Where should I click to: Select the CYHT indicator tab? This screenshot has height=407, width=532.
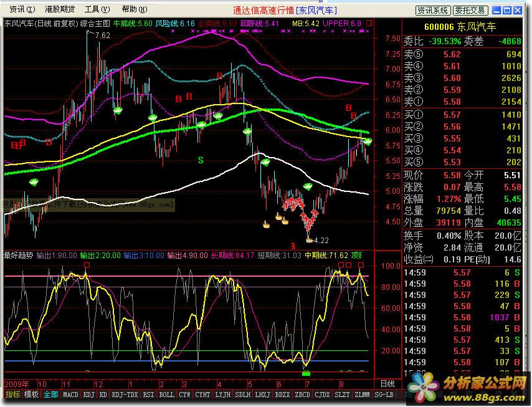[x=203, y=395]
